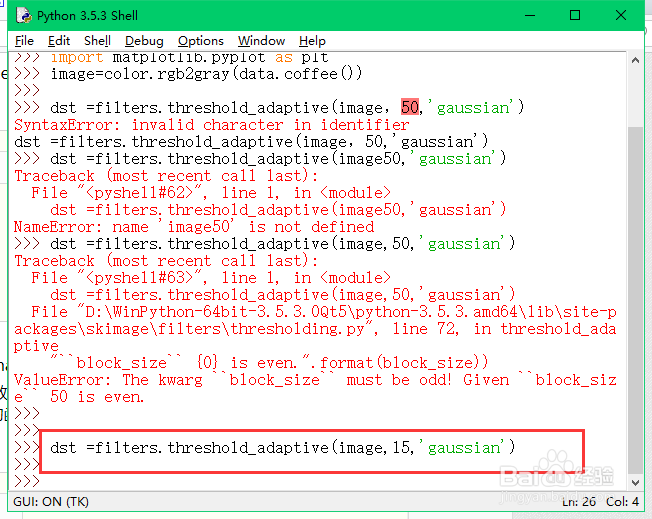This screenshot has height=519, width=652.
Task: Click the 'Ln: 26' status bar indicator
Action: click(x=579, y=502)
